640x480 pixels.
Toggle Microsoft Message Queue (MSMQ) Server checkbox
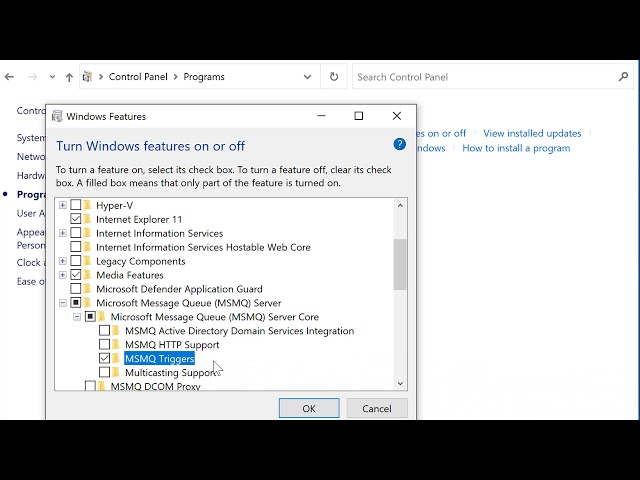tap(76, 302)
